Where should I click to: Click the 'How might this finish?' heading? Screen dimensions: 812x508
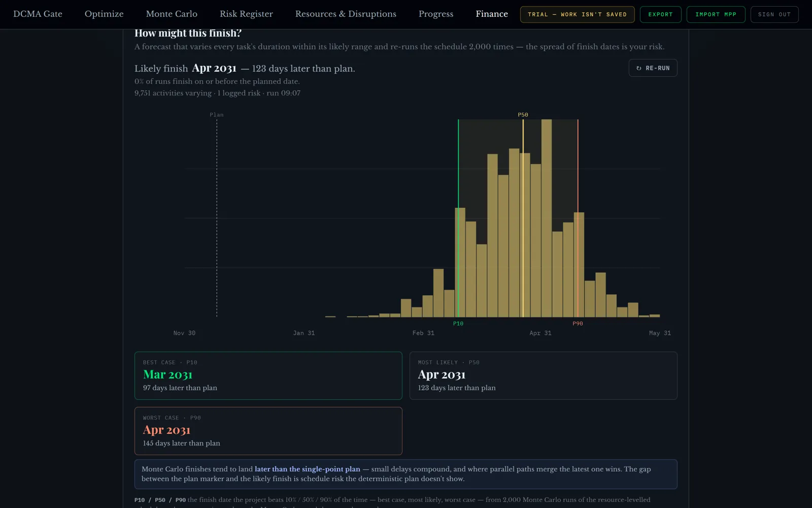click(x=188, y=34)
